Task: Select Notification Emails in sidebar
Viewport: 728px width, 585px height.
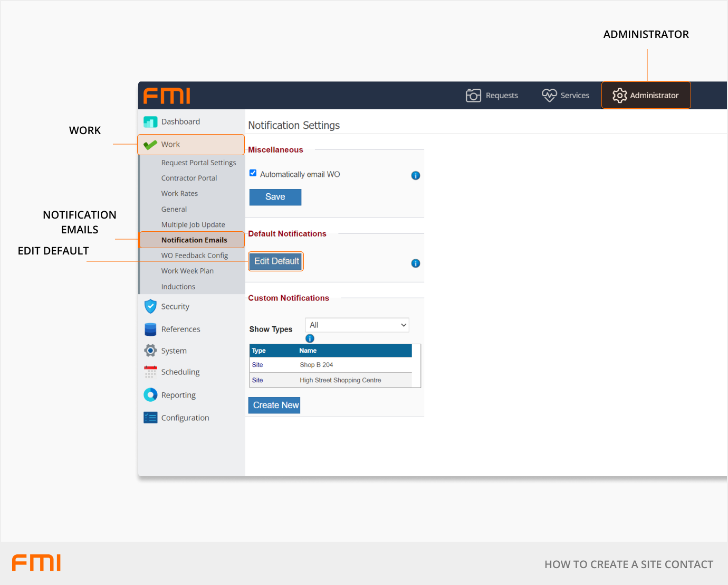Action: pyautogui.click(x=194, y=240)
